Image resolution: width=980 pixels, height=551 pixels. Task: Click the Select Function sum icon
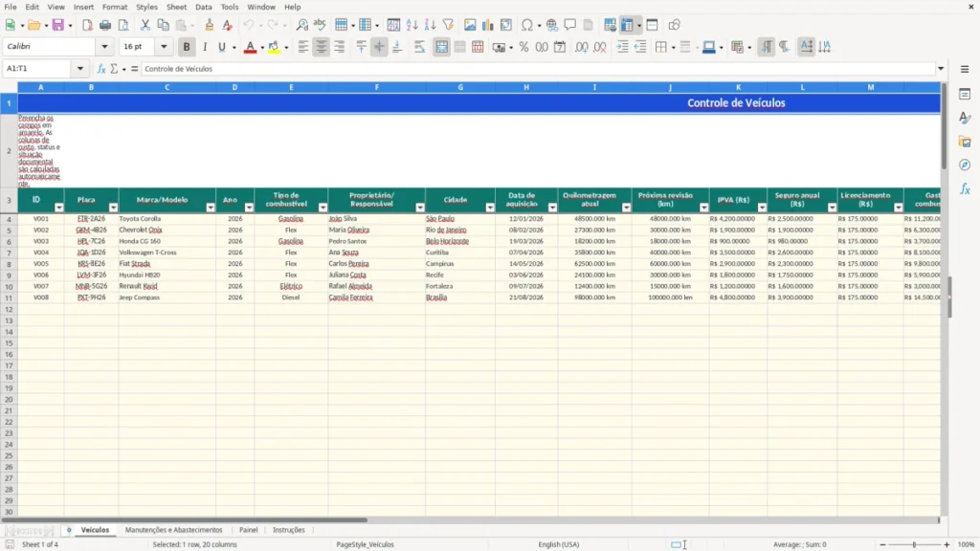point(114,69)
